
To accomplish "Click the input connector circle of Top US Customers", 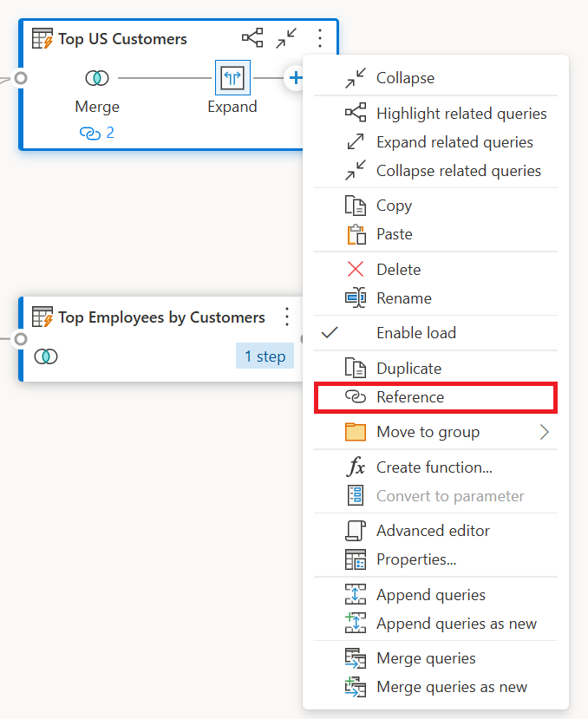I will pyautogui.click(x=21, y=78).
